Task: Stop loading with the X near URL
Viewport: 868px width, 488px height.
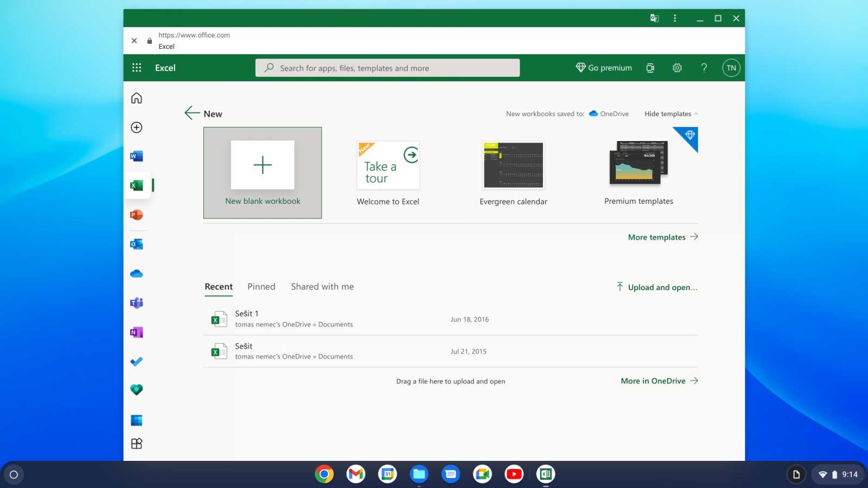Action: [134, 41]
